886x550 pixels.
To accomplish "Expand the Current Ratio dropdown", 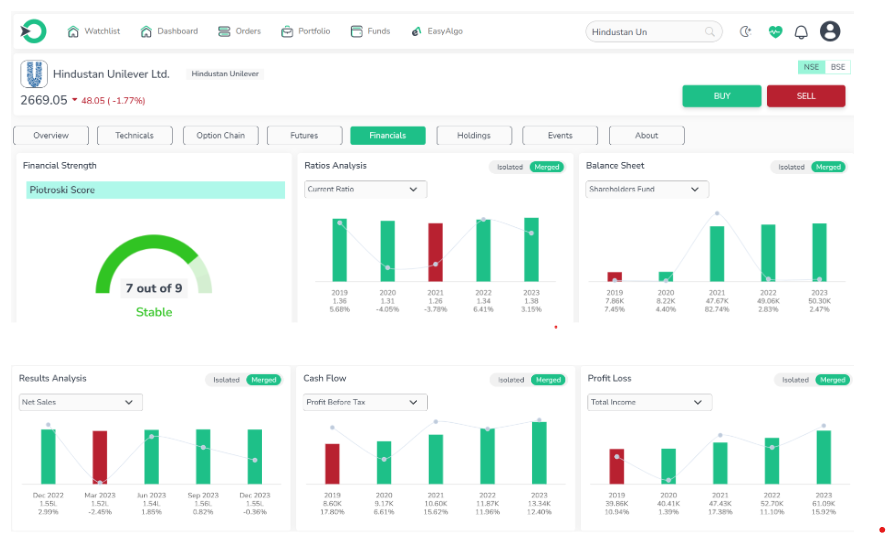I will point(365,189).
